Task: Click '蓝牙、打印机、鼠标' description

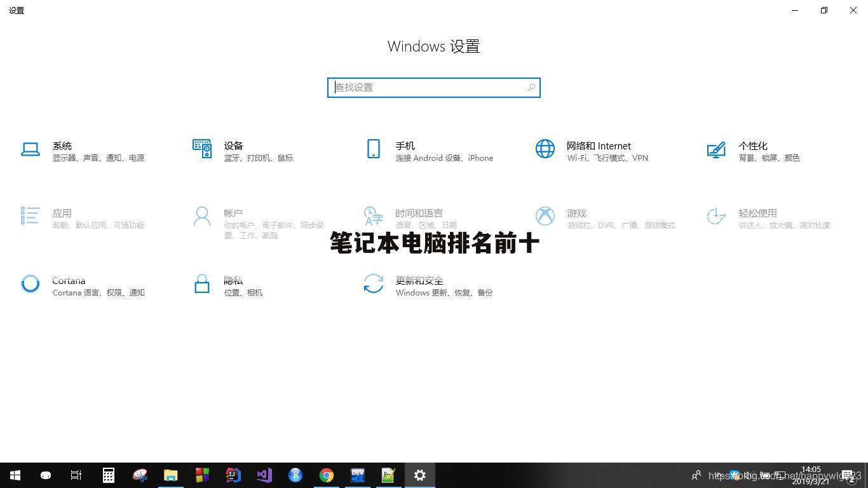Action: point(259,158)
